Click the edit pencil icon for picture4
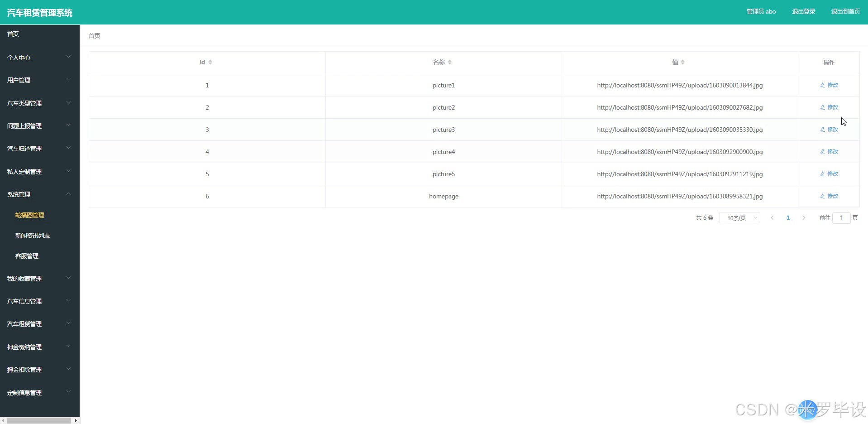 [822, 152]
